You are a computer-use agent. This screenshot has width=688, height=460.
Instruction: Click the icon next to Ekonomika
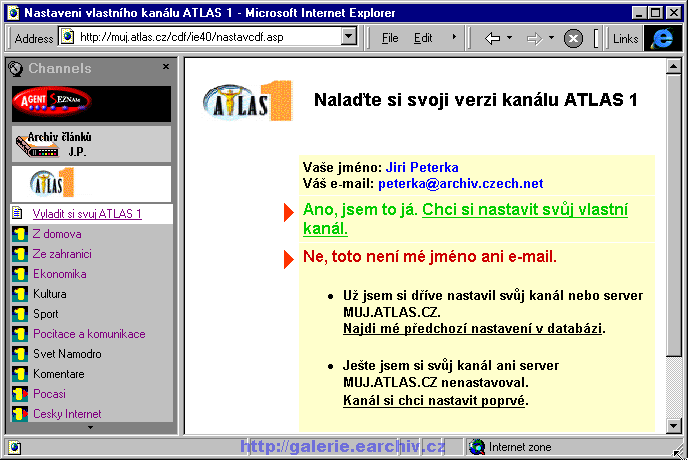20,274
